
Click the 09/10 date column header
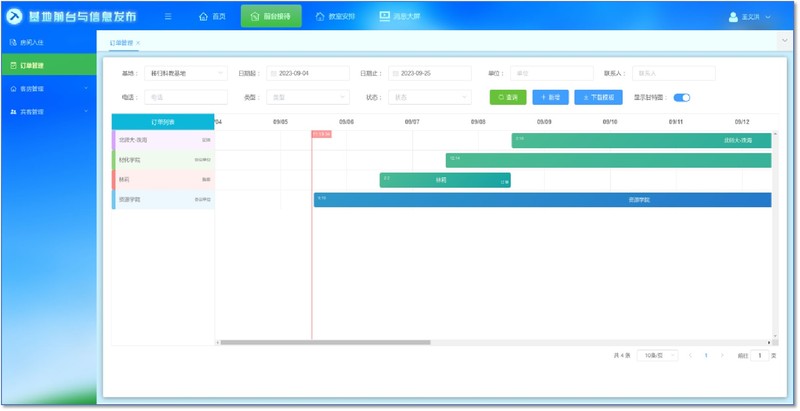pos(610,122)
